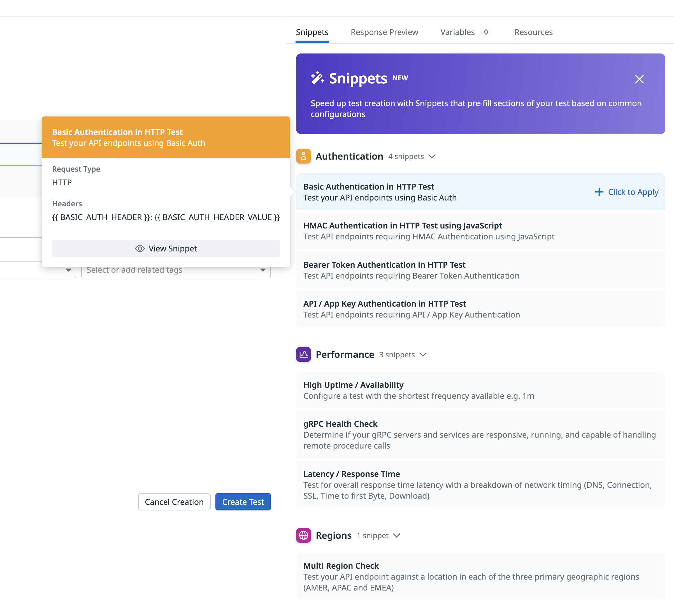Collapse the Performance snippets chevron
This screenshot has height=616, width=674.
423,355
